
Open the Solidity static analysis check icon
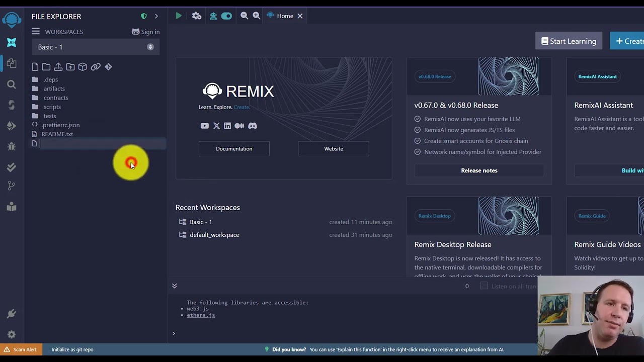pos(12,167)
